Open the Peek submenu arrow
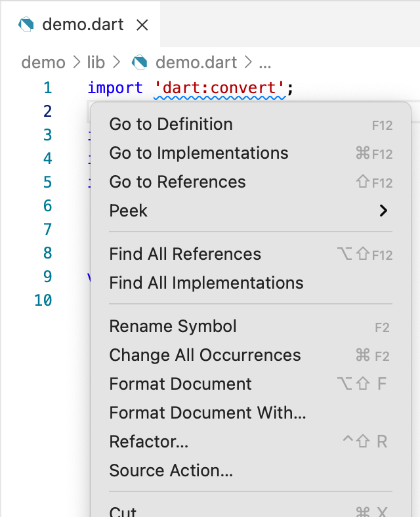The height and width of the screenshot is (517, 420). pyautogui.click(x=383, y=211)
